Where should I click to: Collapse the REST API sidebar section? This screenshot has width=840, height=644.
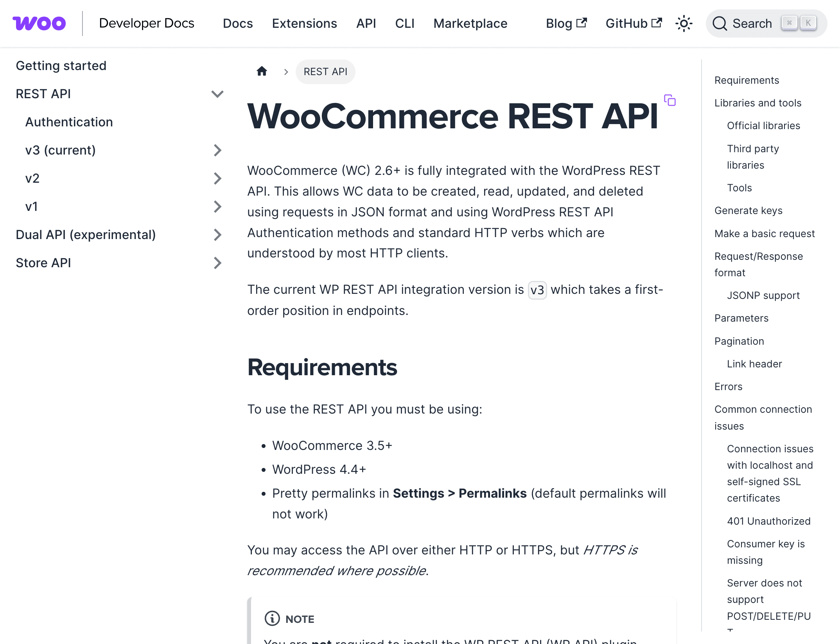click(217, 94)
